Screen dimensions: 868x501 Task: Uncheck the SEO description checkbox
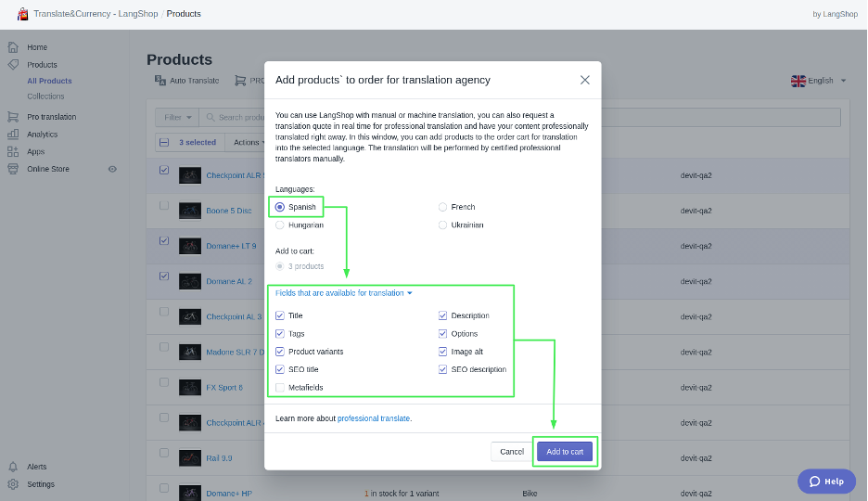(x=443, y=369)
